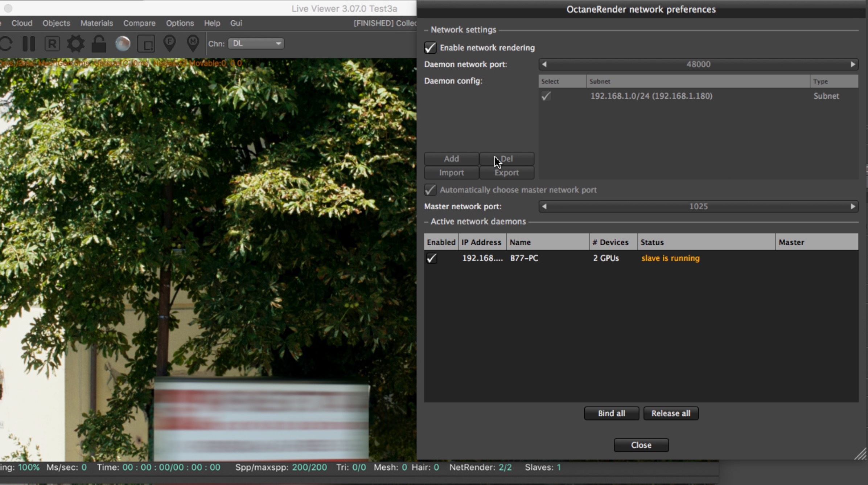
Task: Click the pick focus F pin icon
Action: (169, 44)
